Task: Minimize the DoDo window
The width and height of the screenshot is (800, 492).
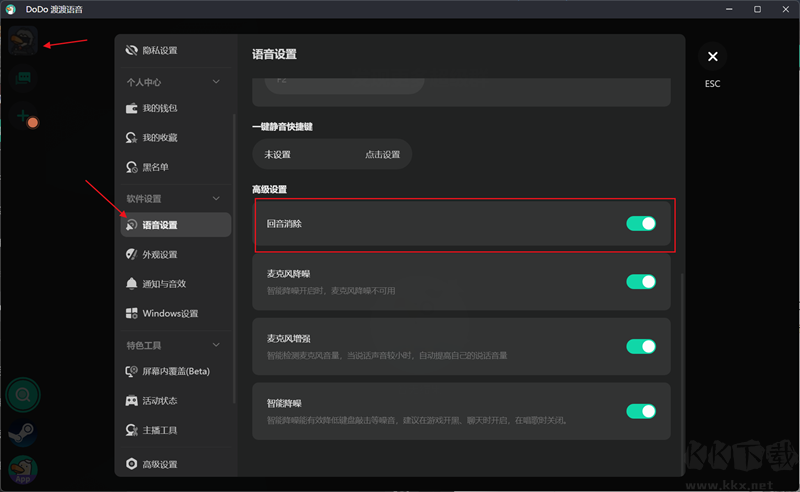Action: [729, 9]
